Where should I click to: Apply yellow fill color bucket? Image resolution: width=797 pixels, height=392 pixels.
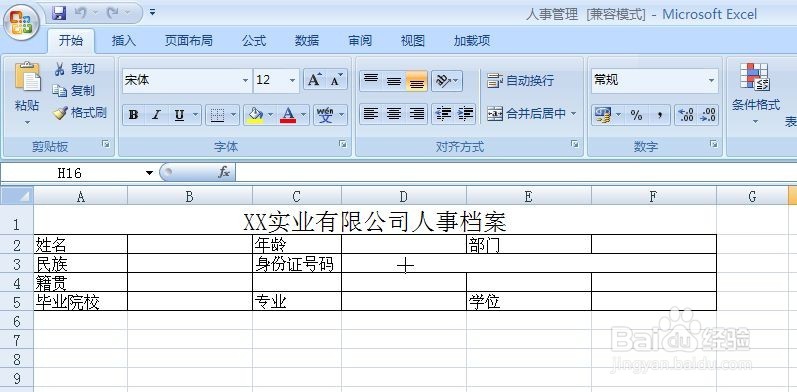click(x=254, y=115)
